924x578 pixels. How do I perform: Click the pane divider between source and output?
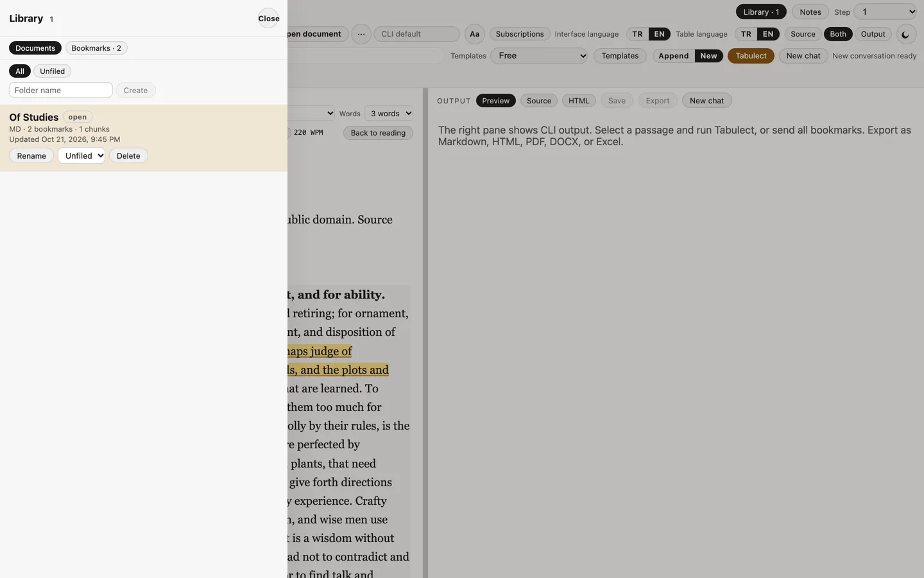(x=425, y=333)
